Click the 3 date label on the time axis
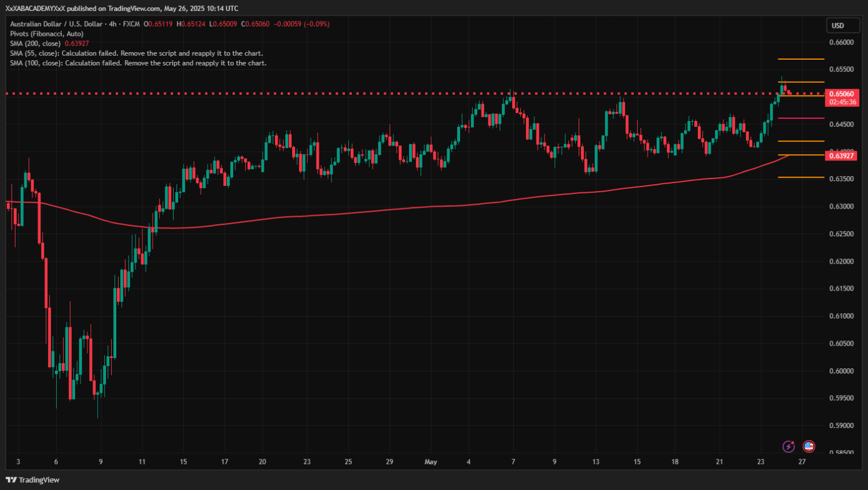This screenshot has height=490, width=868. pos(19,462)
